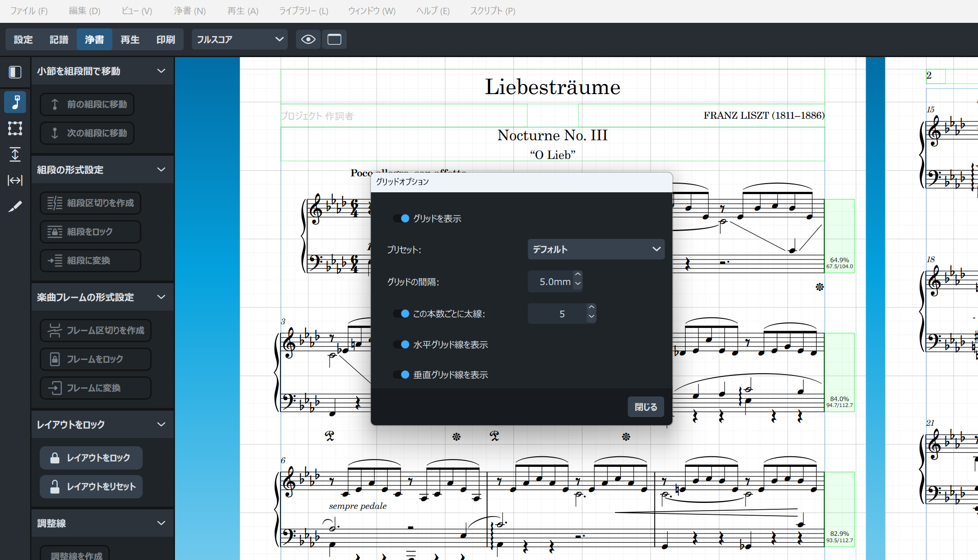Decrease grid spacing with down arrow
The height and width of the screenshot is (560, 978).
pos(578,284)
